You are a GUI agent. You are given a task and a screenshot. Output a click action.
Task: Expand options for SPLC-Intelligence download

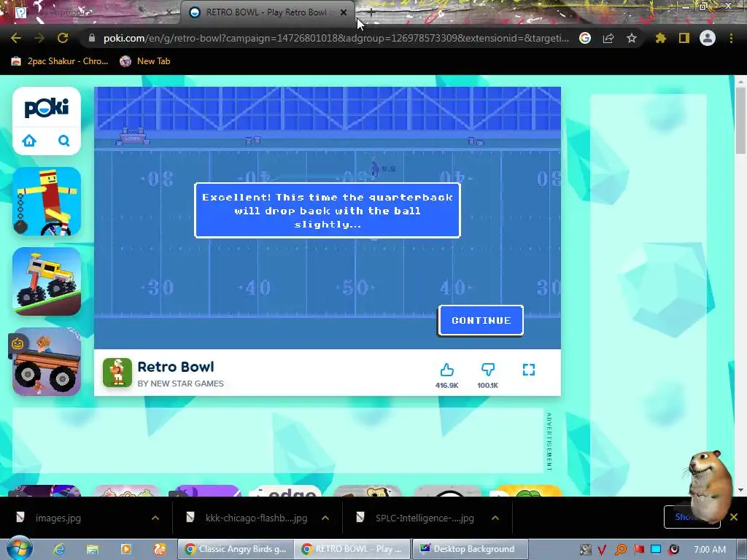[x=495, y=518]
